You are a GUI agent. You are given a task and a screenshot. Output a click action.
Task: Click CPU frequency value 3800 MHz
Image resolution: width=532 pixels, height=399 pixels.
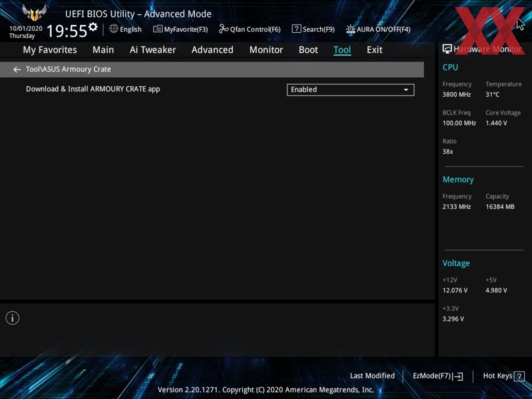click(x=457, y=94)
